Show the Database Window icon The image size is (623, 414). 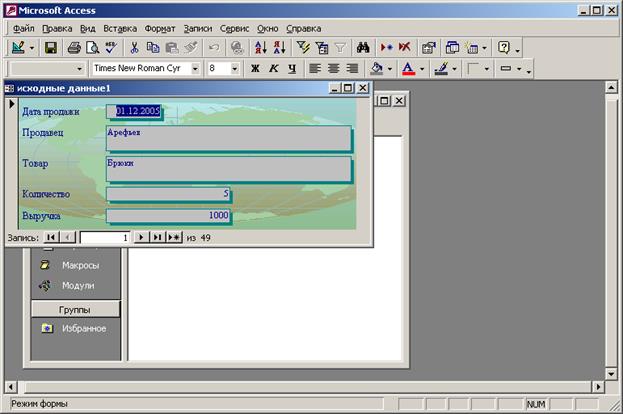tap(452, 48)
